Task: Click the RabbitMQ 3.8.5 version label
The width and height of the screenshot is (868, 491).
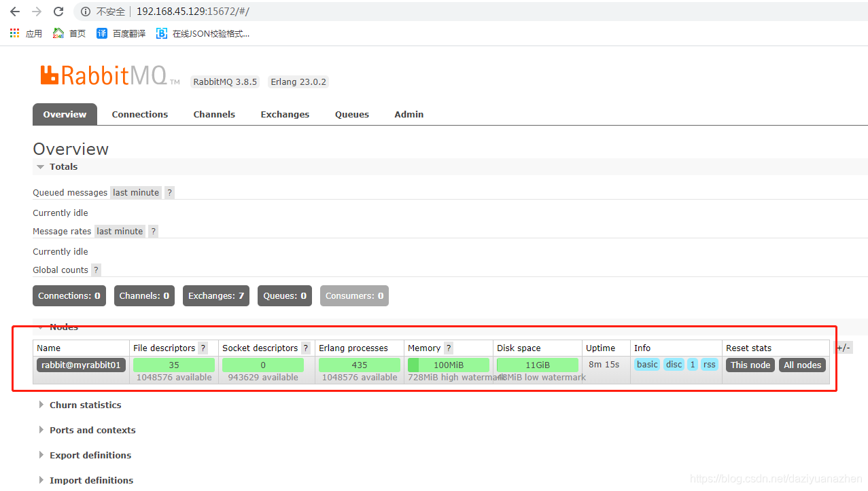Action: (x=225, y=82)
